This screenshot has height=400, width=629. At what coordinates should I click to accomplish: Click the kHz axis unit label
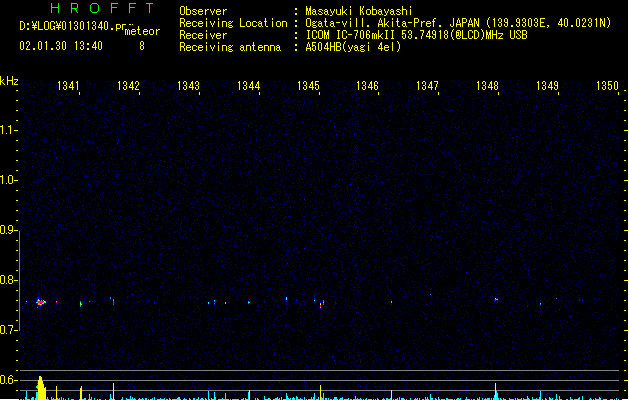pos(9,81)
